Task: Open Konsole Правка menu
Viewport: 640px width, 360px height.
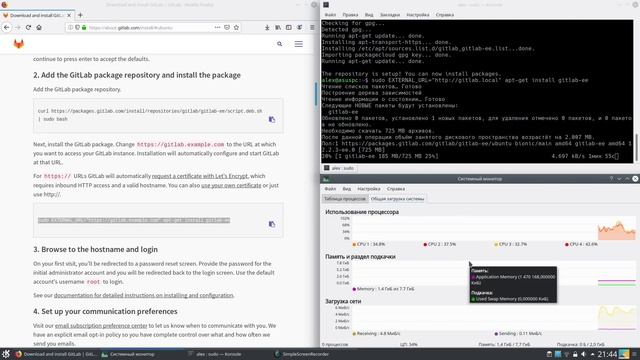Action: click(350, 15)
